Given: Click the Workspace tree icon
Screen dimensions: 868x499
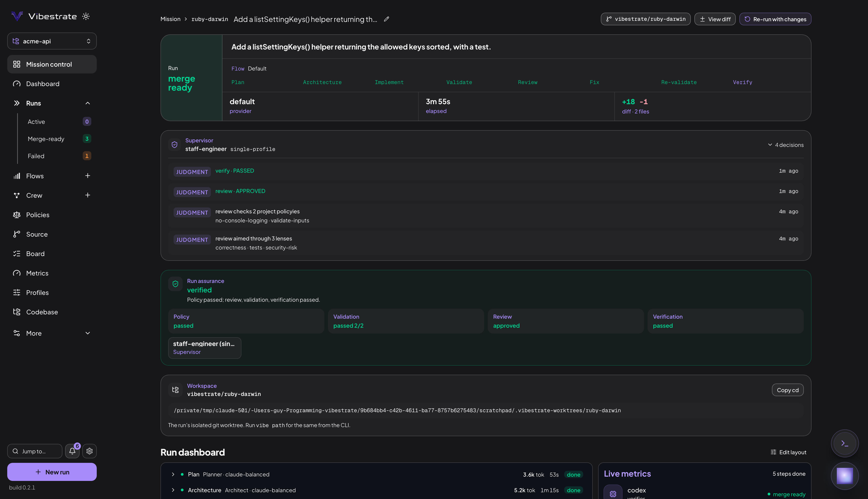Looking at the screenshot, I should (175, 390).
